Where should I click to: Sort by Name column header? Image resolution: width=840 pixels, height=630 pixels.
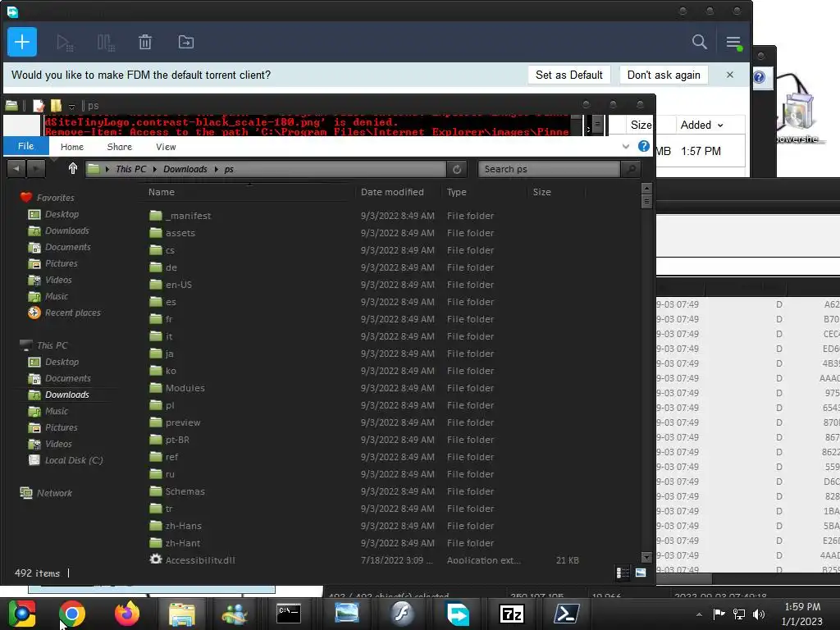click(162, 192)
